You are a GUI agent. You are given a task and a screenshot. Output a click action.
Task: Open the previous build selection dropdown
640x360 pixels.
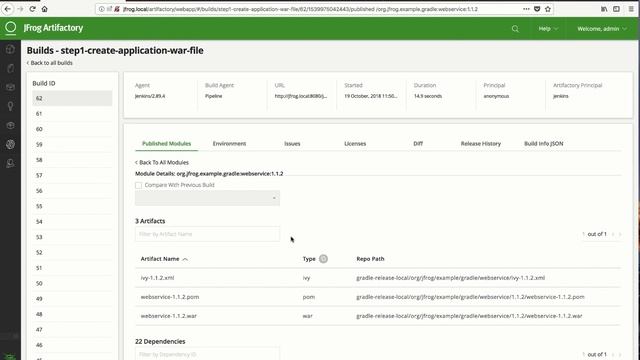coord(207,198)
